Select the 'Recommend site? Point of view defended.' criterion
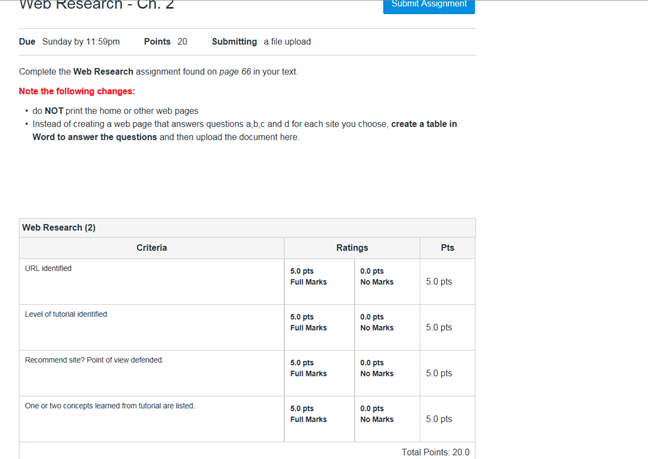 (x=94, y=360)
